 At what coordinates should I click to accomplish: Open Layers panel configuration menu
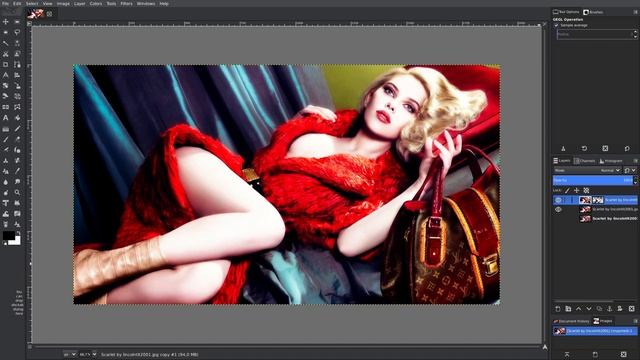[635, 161]
